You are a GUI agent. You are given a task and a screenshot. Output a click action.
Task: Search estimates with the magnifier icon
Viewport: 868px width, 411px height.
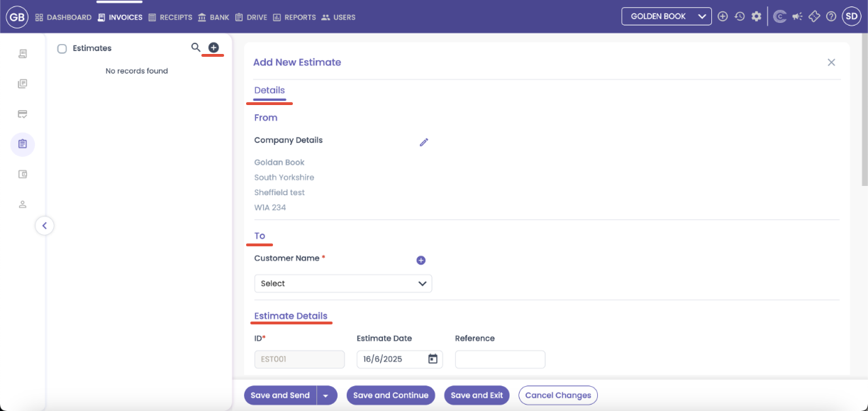point(196,48)
